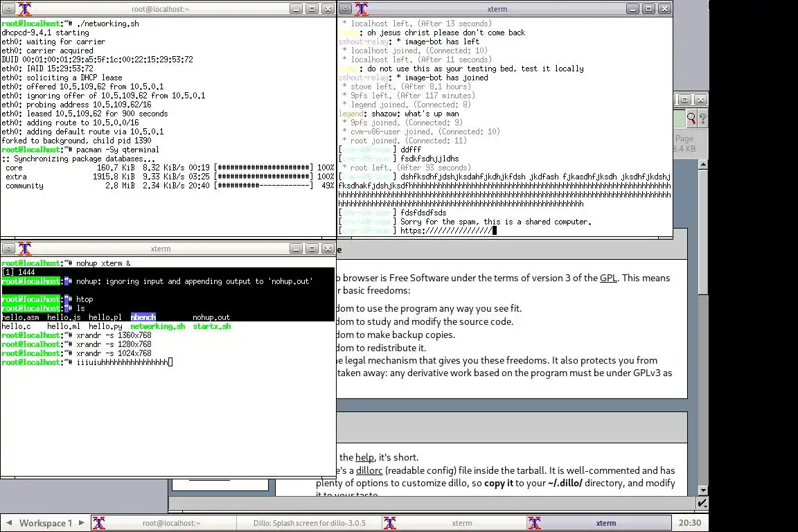Select the highlighted xterm taskbar entry

point(599,523)
